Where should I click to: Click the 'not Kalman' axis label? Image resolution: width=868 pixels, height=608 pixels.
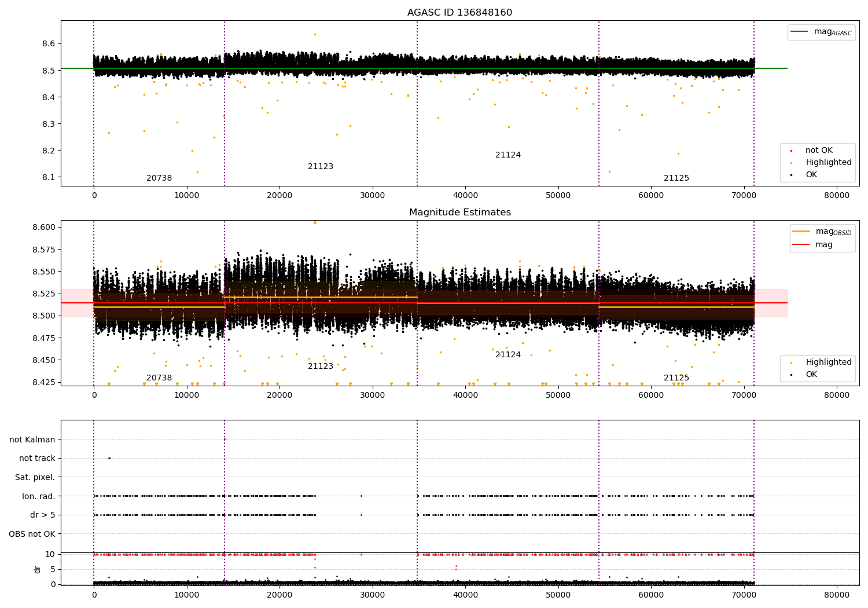pos(32,439)
